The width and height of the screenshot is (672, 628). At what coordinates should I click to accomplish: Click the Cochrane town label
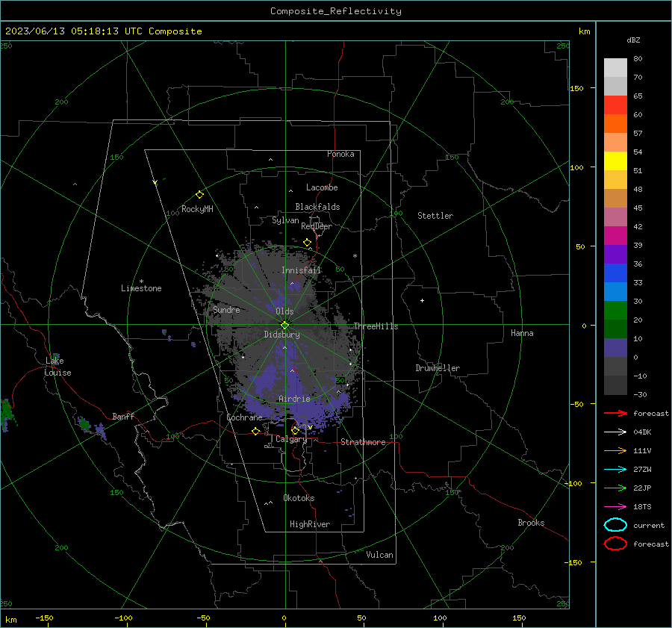[244, 417]
